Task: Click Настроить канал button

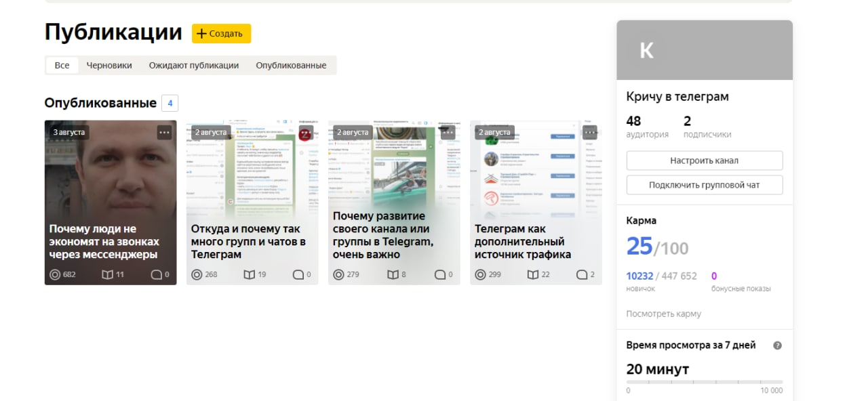Action: pyautogui.click(x=705, y=161)
